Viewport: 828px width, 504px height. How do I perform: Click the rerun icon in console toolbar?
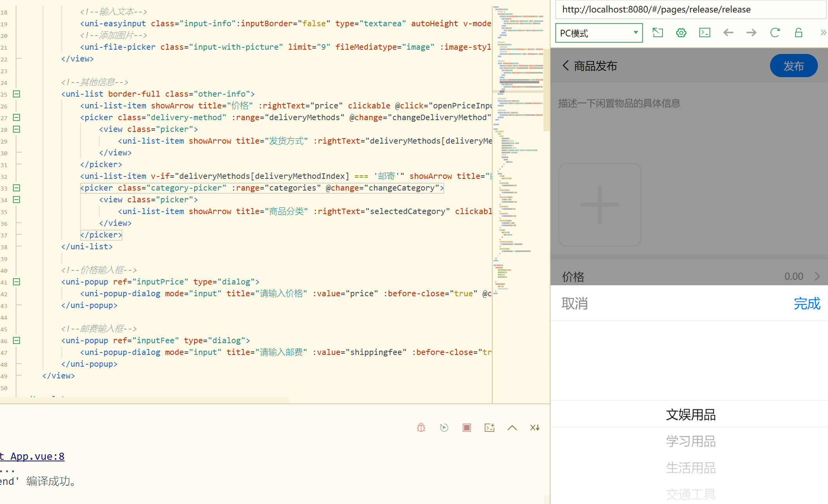[x=444, y=428]
